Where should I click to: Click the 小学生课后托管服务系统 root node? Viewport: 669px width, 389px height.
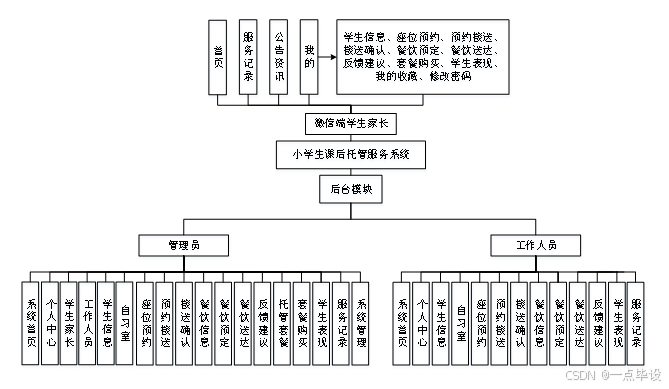(x=351, y=154)
